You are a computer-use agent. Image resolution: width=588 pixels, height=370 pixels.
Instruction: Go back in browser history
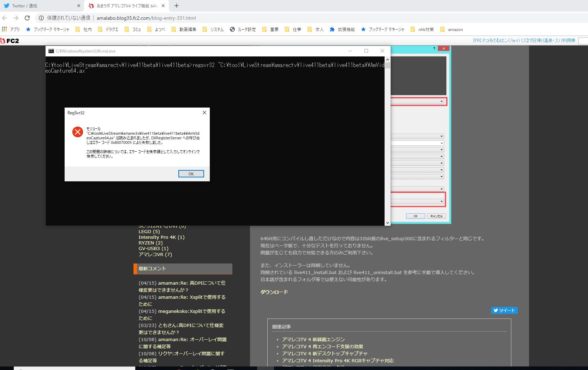pyautogui.click(x=5, y=18)
